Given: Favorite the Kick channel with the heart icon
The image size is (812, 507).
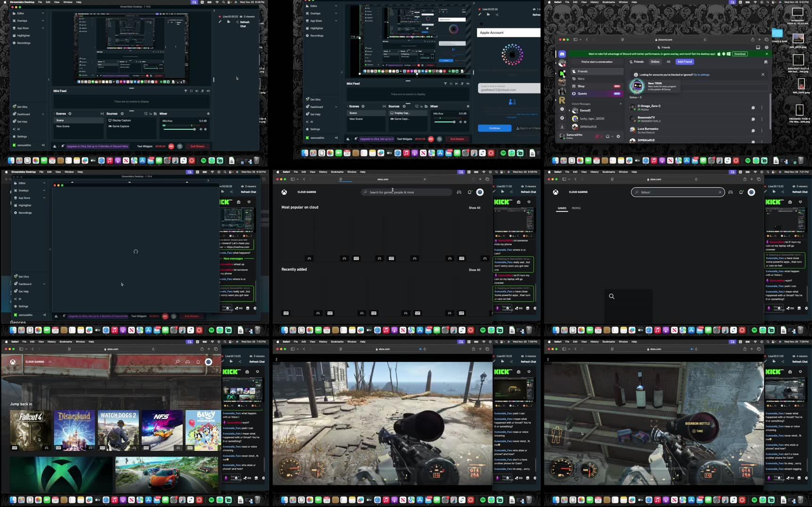Looking at the screenshot, I should point(529,201).
